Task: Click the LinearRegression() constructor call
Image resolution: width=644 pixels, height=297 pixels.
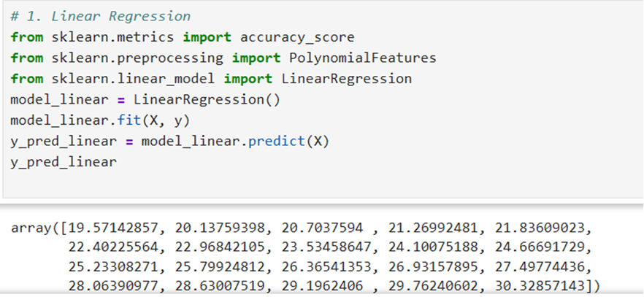Action: tap(207, 100)
